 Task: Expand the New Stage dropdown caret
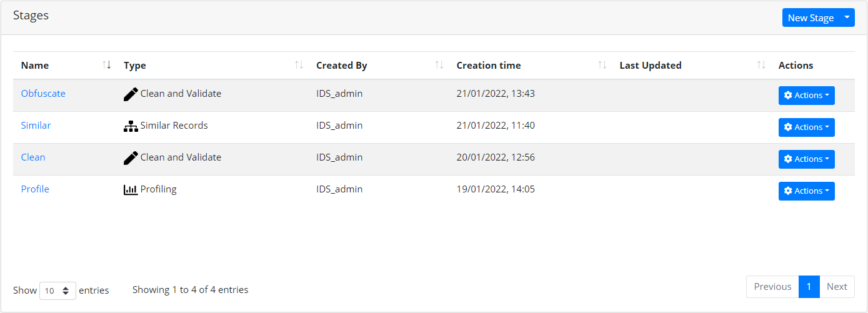pyautogui.click(x=847, y=17)
